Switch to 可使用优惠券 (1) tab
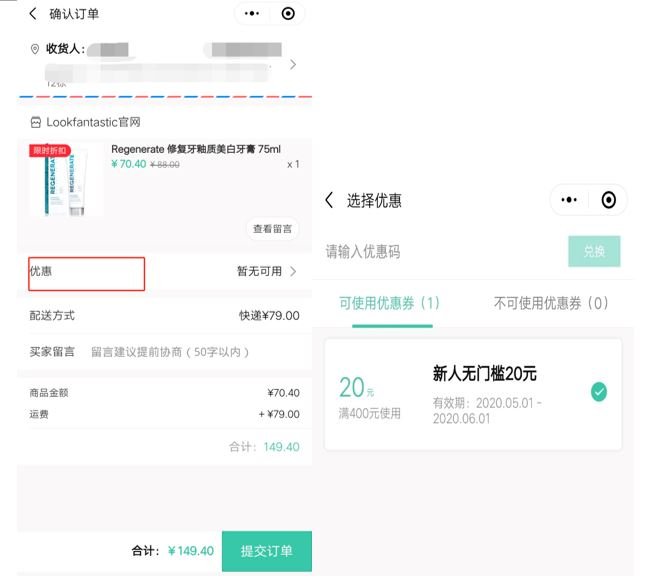672x581 pixels. (389, 303)
